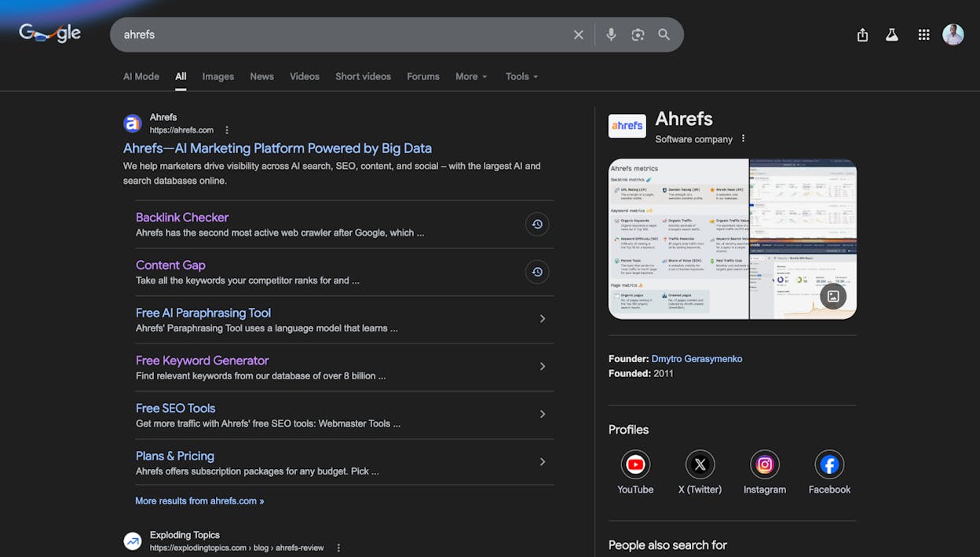Viewport: 980px width, 557px height.
Task: Open the Google apps grid
Action: (923, 35)
